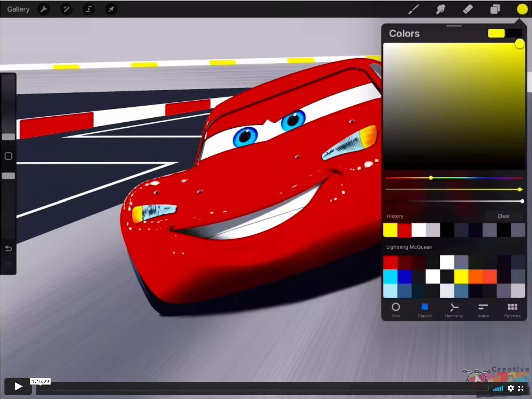Select the Selection S-shaped tool

89,9
